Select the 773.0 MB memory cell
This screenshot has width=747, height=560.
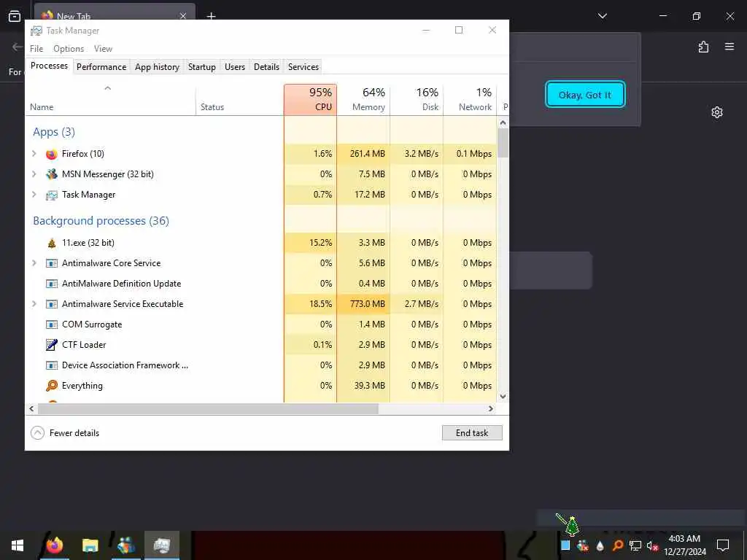click(363, 304)
